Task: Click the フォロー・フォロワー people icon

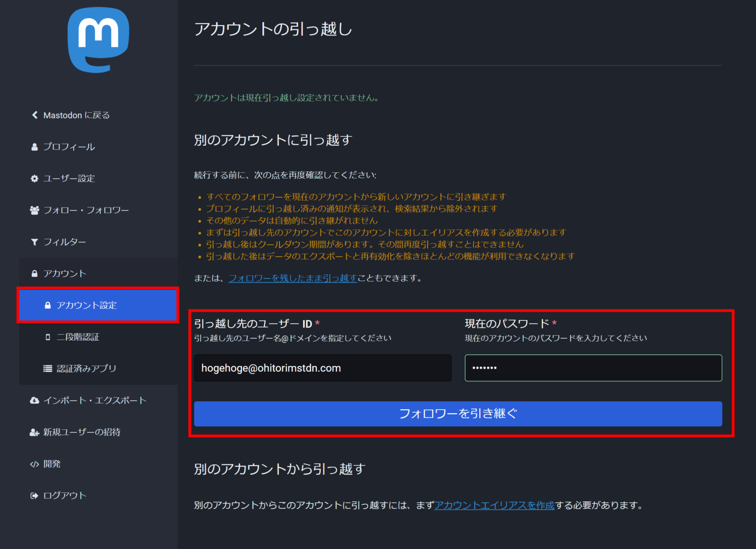Action: (x=34, y=210)
